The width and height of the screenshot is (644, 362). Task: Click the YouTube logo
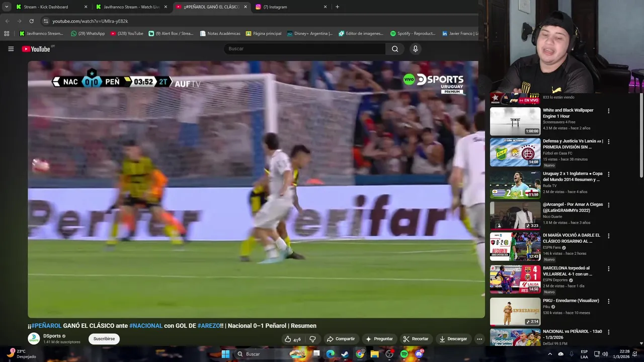click(x=36, y=49)
